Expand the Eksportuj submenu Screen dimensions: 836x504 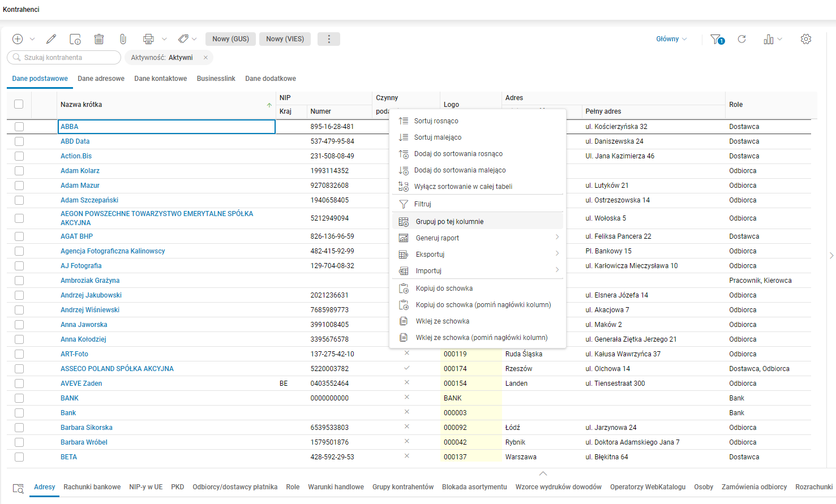tap(478, 255)
